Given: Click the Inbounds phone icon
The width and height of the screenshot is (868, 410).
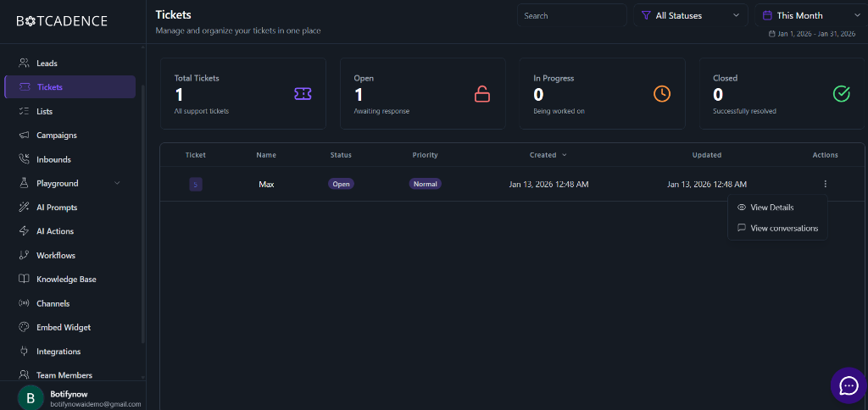Looking at the screenshot, I should (x=24, y=159).
